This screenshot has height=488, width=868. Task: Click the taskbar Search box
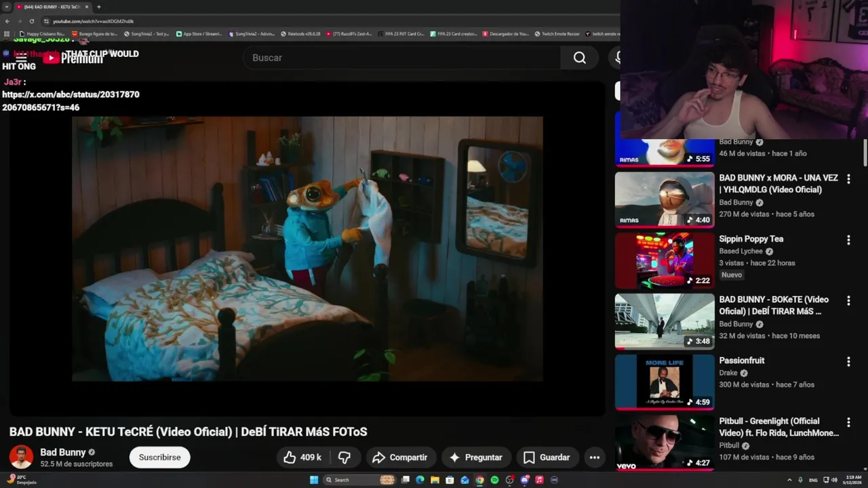click(x=359, y=480)
